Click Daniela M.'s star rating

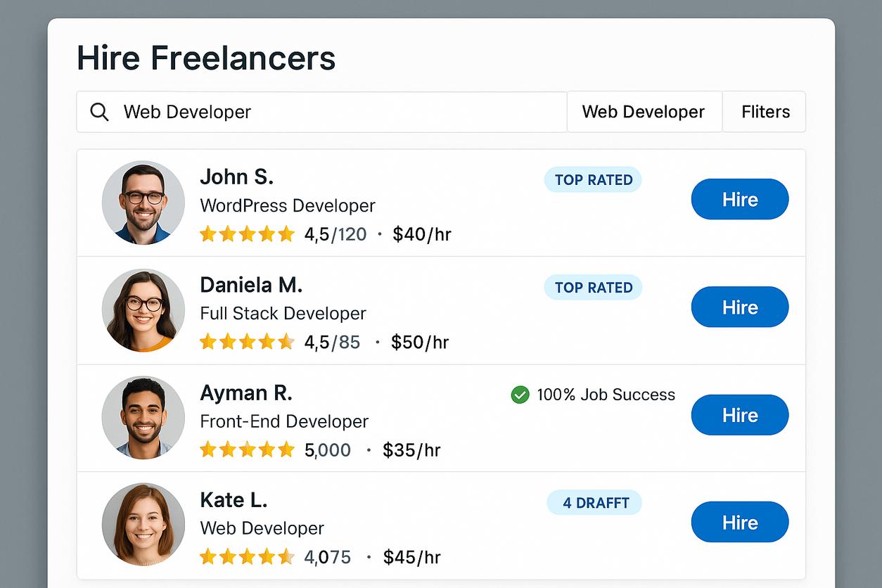pyautogui.click(x=247, y=343)
